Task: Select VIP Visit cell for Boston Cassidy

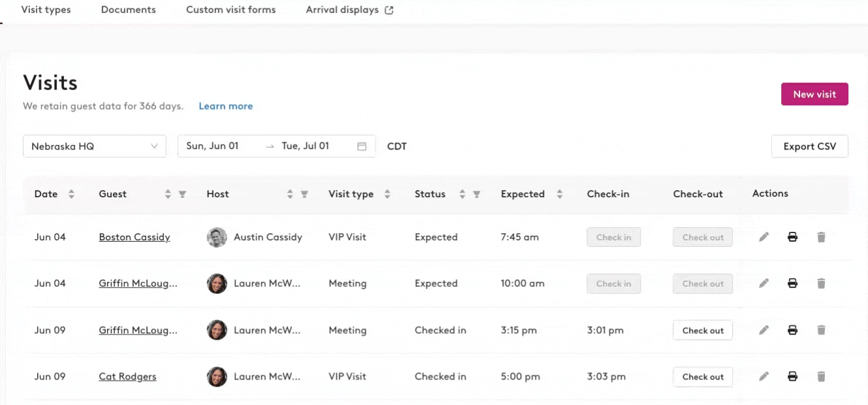Action: (347, 237)
